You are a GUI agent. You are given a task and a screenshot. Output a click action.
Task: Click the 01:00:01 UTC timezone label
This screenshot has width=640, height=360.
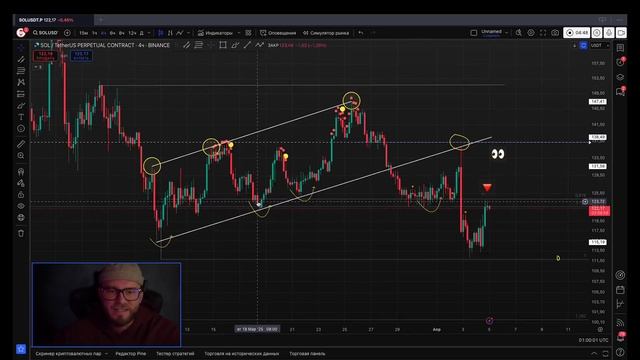593,340
